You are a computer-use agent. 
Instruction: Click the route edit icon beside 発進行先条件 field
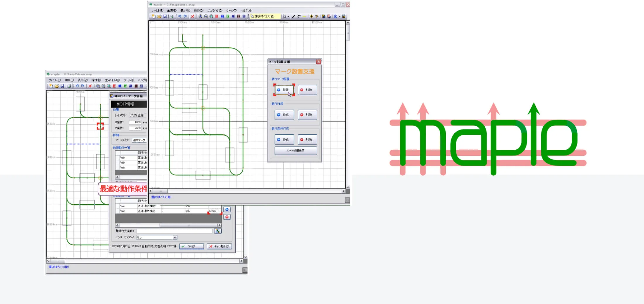pos(217,231)
